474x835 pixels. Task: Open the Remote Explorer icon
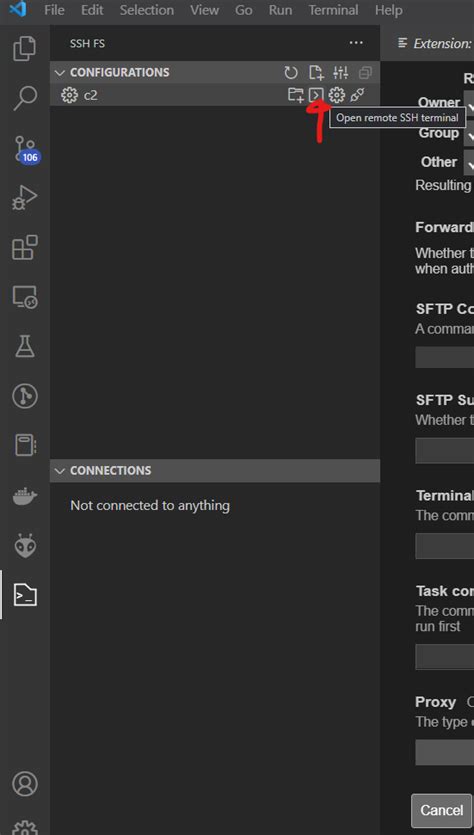point(24,297)
